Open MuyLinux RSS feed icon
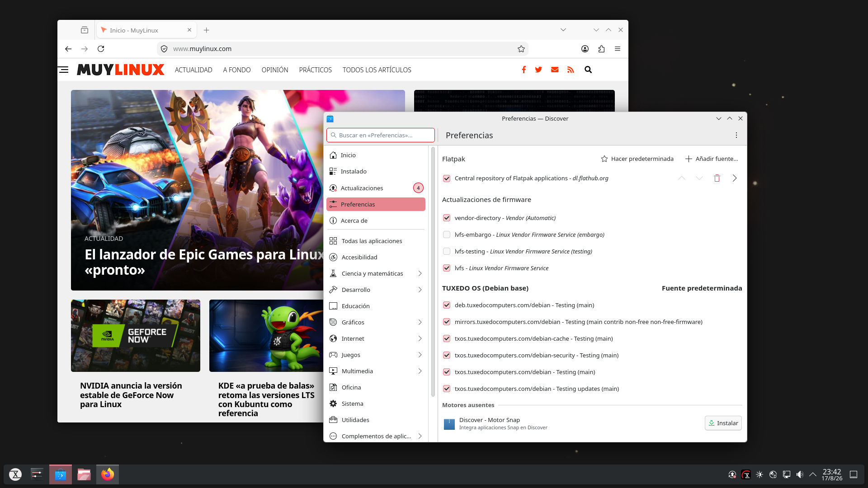Image resolution: width=868 pixels, height=488 pixels. [x=571, y=70]
